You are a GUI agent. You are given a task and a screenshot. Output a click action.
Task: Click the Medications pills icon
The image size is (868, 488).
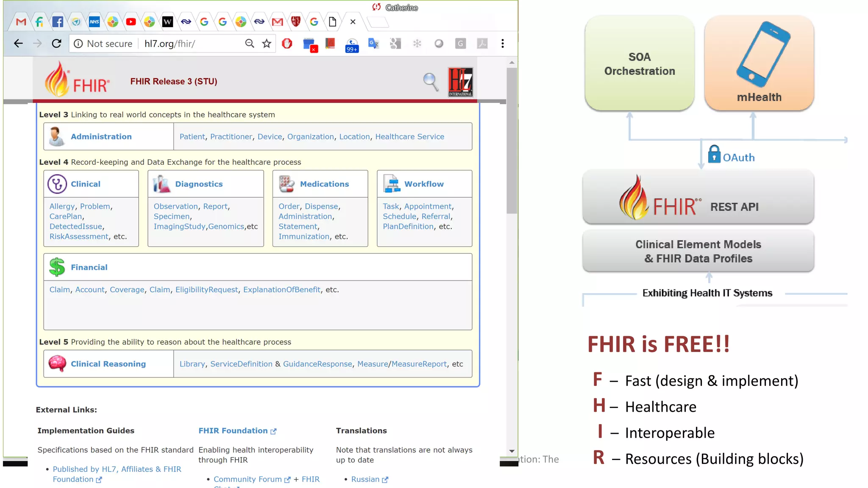[x=287, y=184]
